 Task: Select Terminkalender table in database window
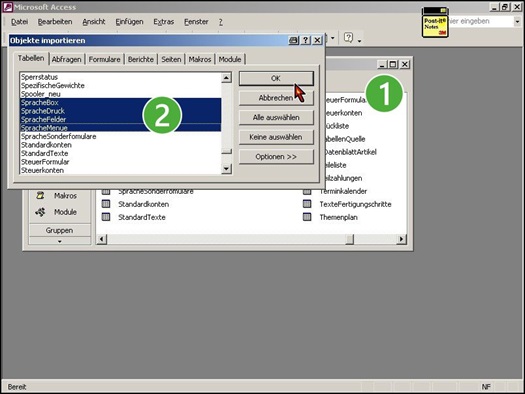click(x=343, y=191)
